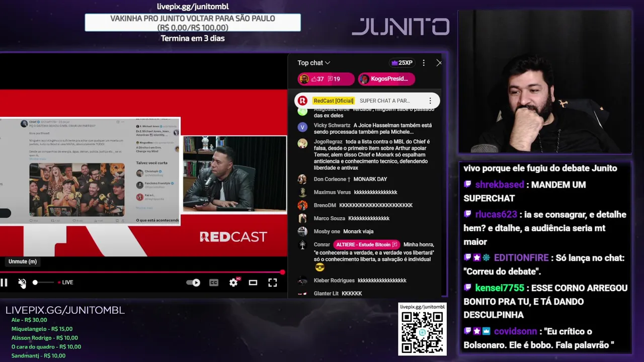This screenshot has height=362, width=644.
Task: Click the livepix.gg/junitombl QR code
Action: click(422, 333)
